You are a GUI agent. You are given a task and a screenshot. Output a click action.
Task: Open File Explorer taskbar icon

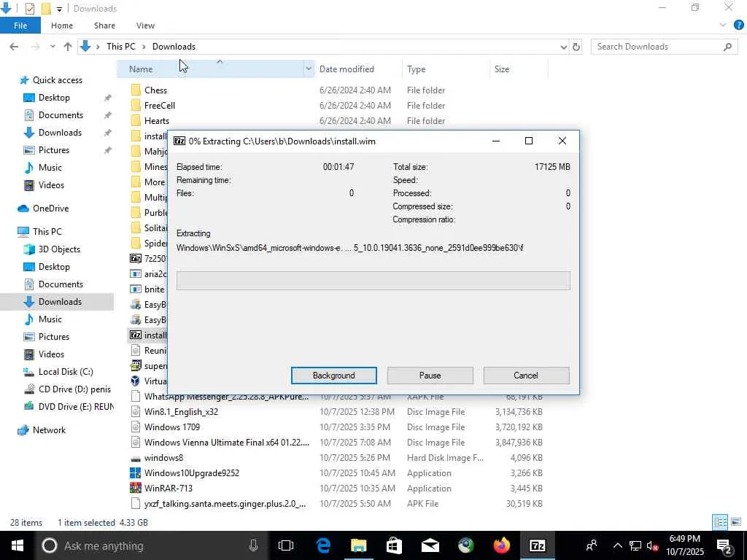[359, 545]
